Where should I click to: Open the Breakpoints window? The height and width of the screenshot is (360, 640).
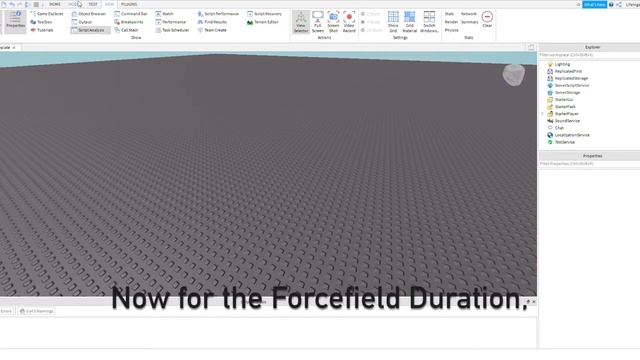click(129, 22)
